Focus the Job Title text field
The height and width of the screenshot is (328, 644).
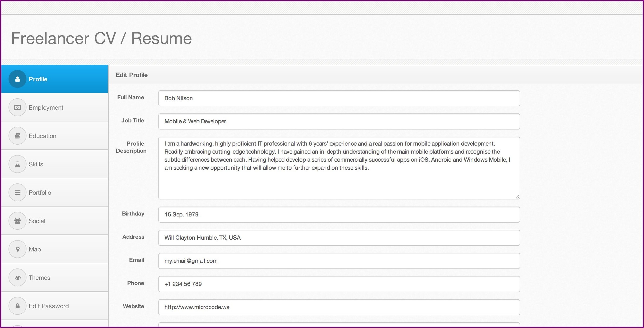(339, 121)
